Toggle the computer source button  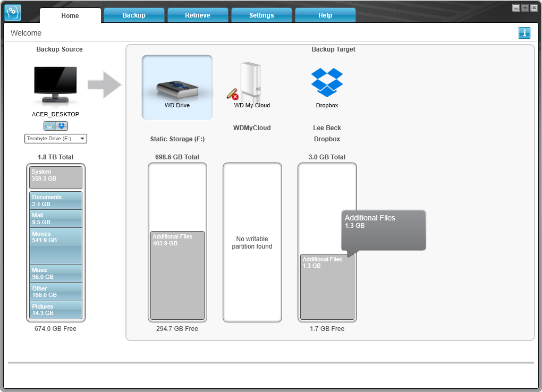(x=49, y=126)
